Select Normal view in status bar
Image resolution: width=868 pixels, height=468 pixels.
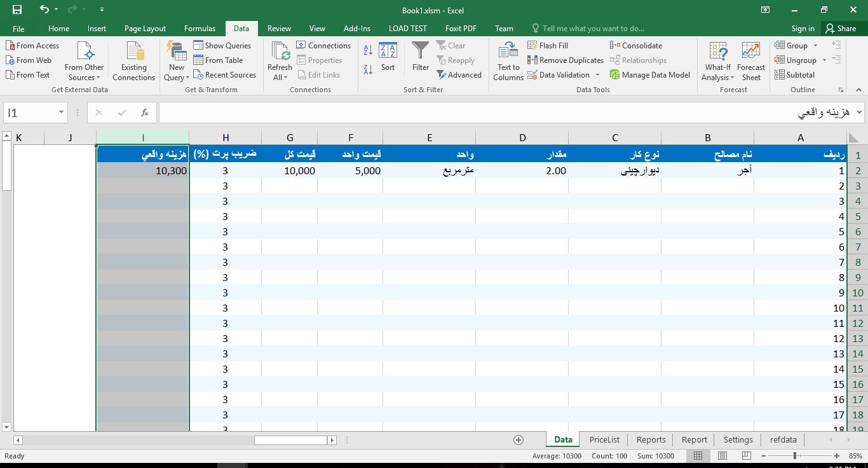point(698,456)
